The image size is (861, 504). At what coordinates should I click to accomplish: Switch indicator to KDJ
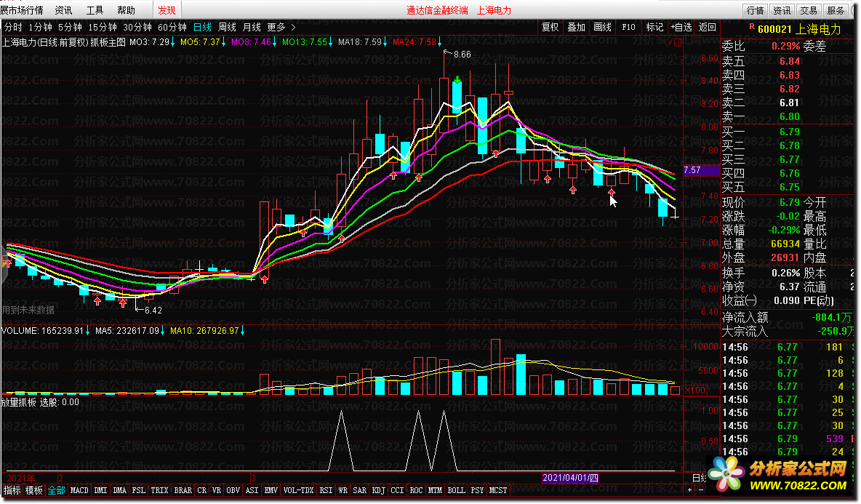(379, 490)
